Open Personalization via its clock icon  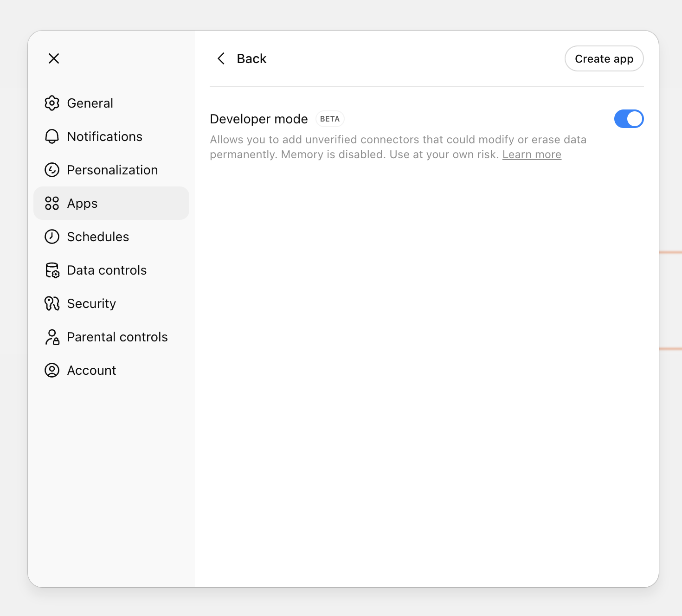click(52, 170)
